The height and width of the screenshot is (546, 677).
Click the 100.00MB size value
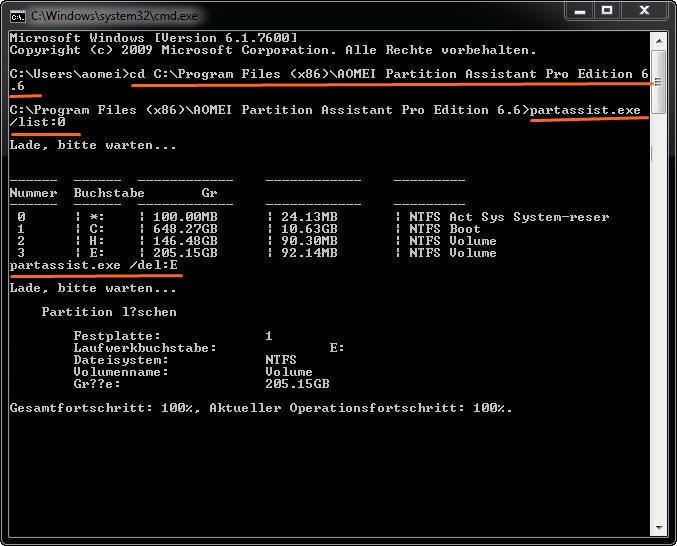pyautogui.click(x=185, y=217)
